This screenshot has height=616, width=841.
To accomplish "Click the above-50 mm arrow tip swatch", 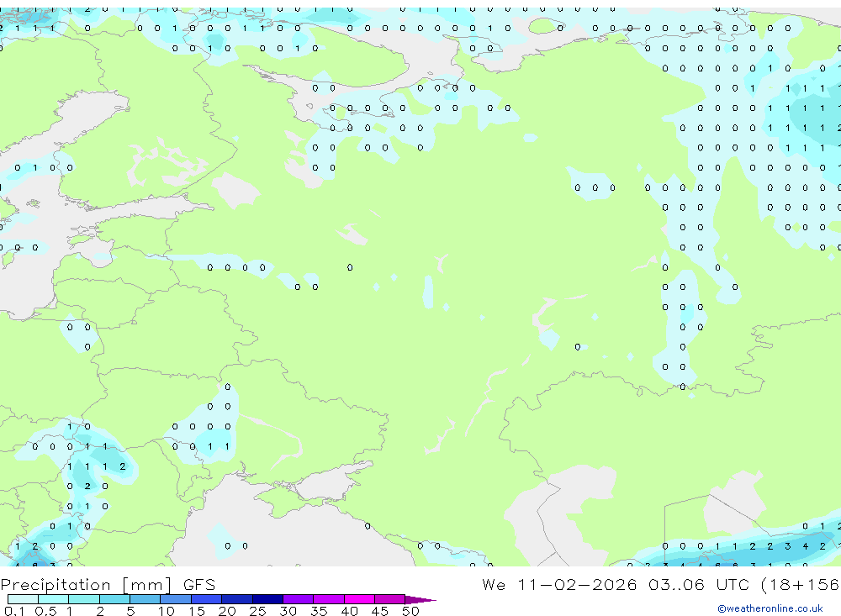I will pyautogui.click(x=420, y=599).
